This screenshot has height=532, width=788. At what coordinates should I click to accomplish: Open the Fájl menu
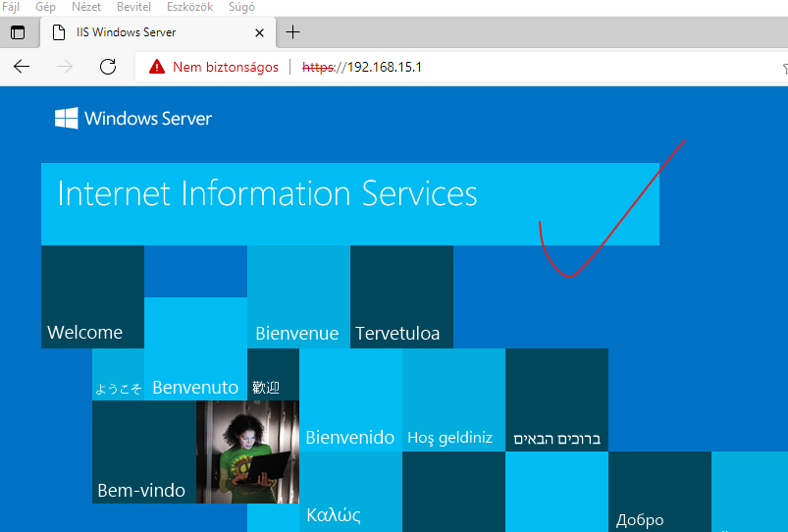pyautogui.click(x=11, y=7)
